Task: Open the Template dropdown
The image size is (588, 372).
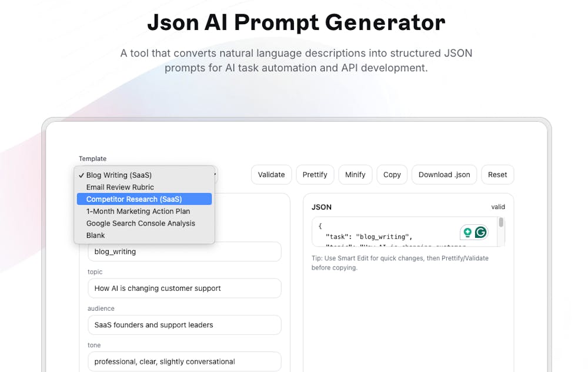Action: click(144, 175)
